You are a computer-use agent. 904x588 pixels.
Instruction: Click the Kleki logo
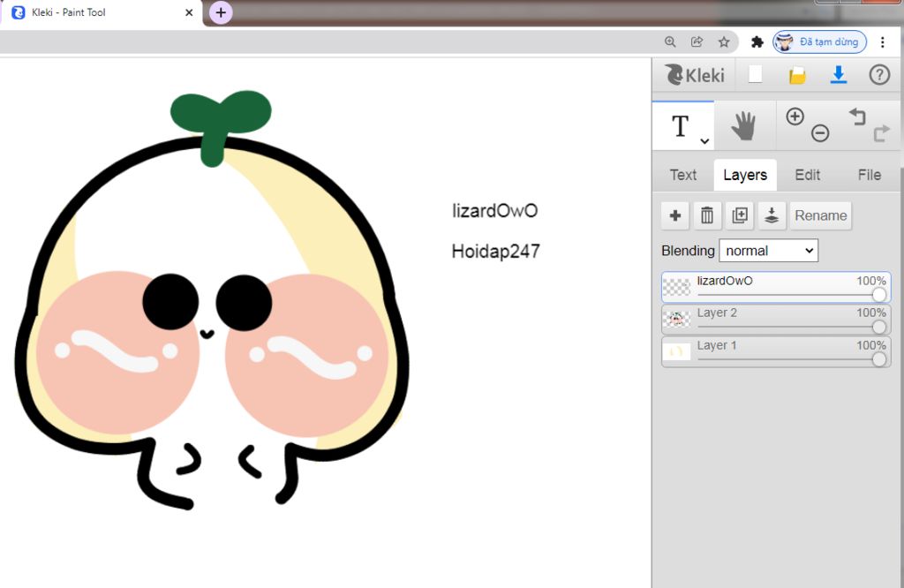click(695, 75)
